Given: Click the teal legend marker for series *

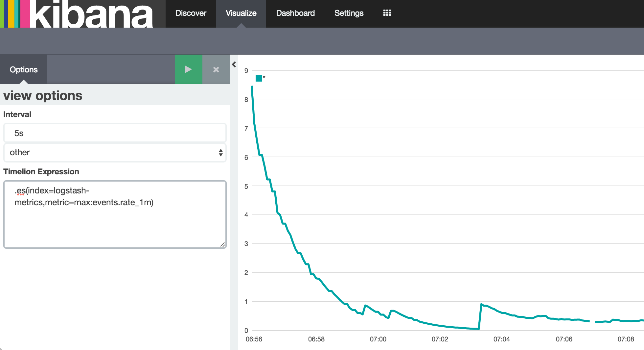Looking at the screenshot, I should click(258, 78).
